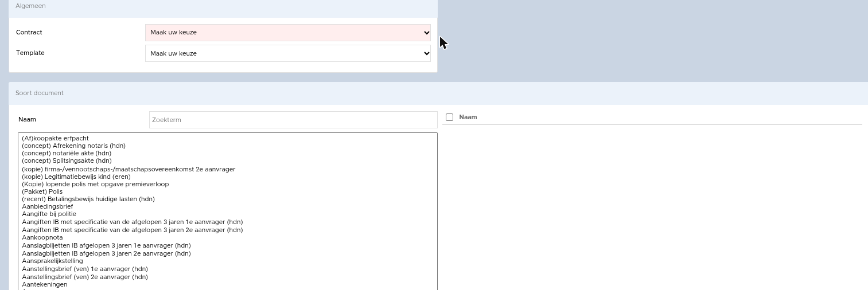Select "(Af)koopakte erfpacht" in the list
Image resolution: width=868 pixels, height=290 pixels.
click(x=228, y=138)
